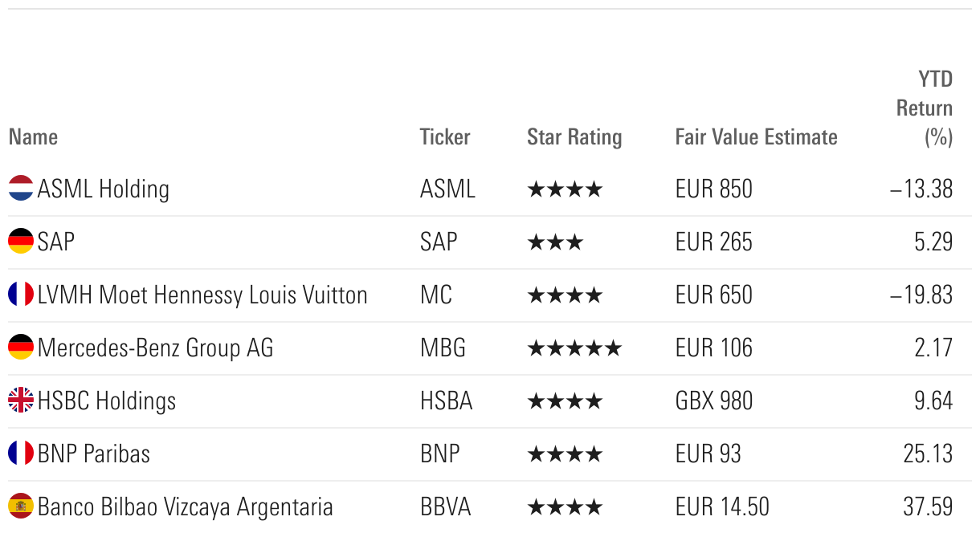Click the Spanish flag beside Banco Bilbao

21,506
